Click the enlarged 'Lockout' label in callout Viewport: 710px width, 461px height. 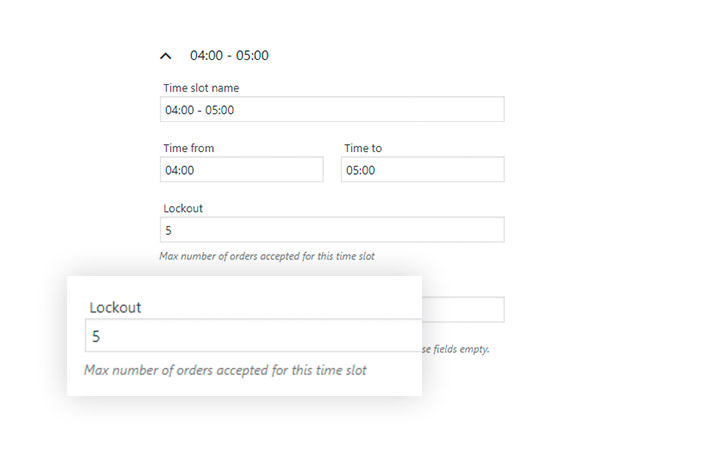tap(115, 308)
